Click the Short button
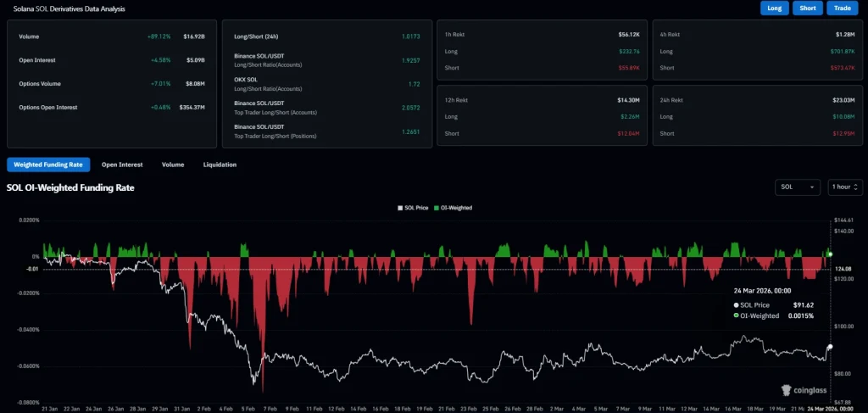 808,8
